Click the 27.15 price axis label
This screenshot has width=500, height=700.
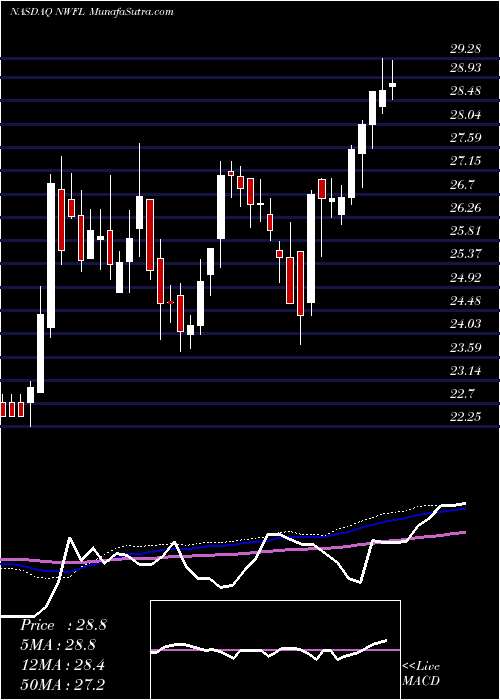(x=466, y=161)
